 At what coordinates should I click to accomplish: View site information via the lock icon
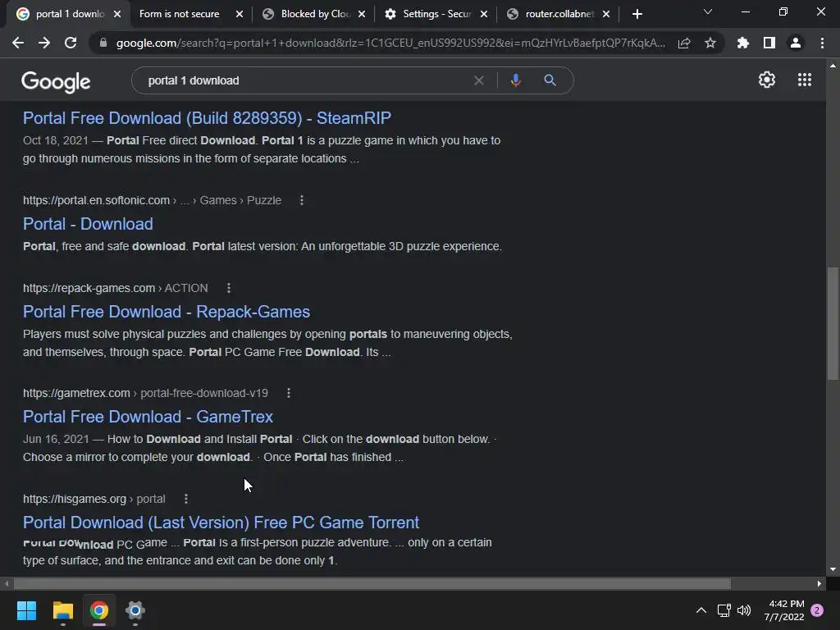point(103,43)
